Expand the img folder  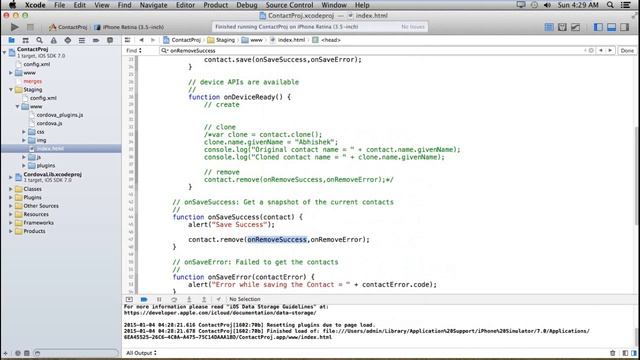point(24,140)
